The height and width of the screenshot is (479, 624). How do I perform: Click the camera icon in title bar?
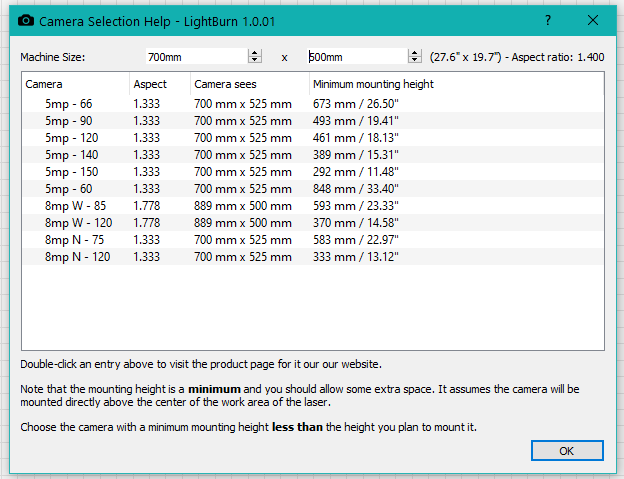(x=26, y=20)
